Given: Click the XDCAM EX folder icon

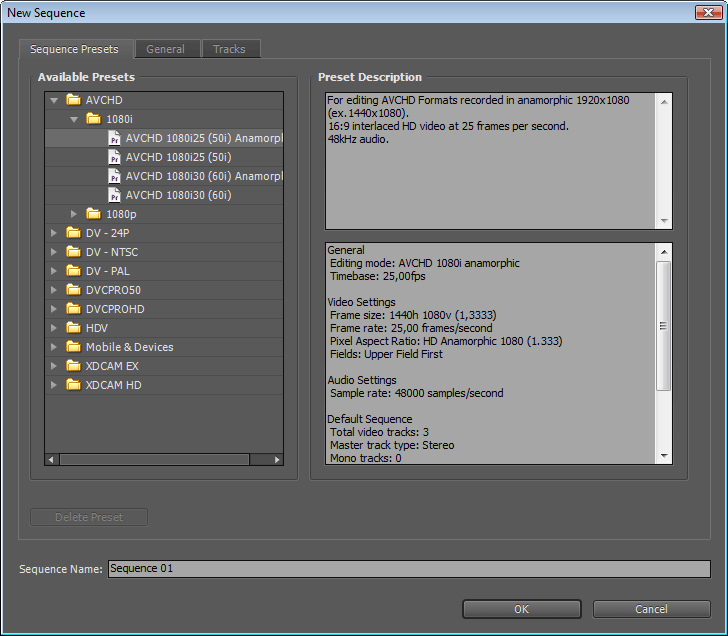Looking at the screenshot, I should 73,366.
